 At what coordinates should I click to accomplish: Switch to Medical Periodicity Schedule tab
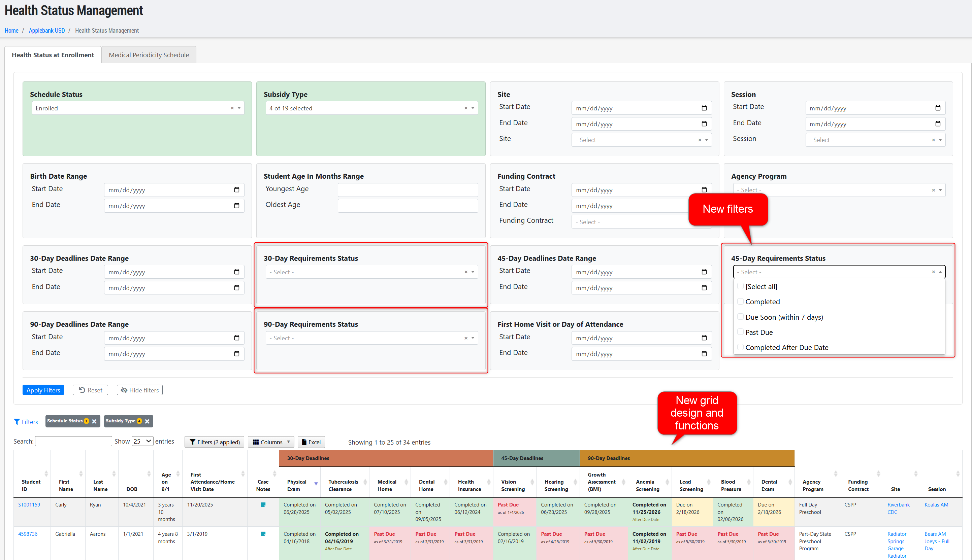(149, 55)
